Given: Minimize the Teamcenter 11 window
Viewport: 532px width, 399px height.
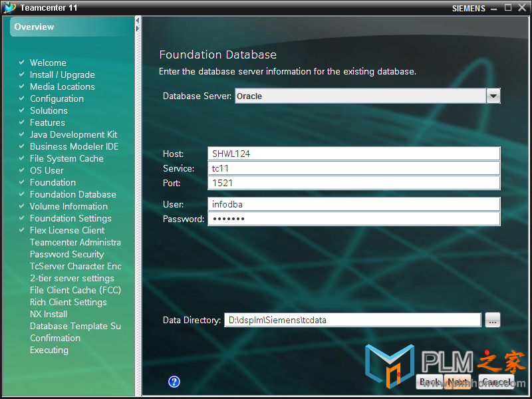Looking at the screenshot, I should tap(493, 8).
